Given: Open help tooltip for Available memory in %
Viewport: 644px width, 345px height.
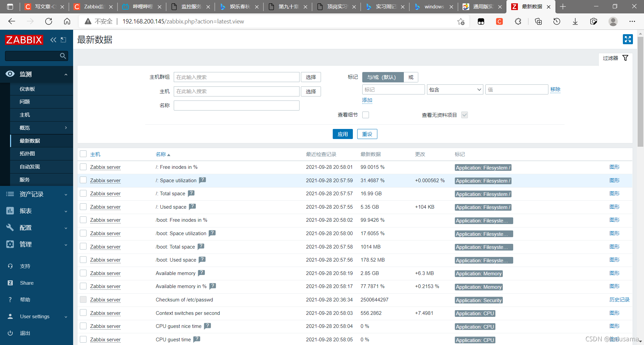Looking at the screenshot, I should 213,286.
